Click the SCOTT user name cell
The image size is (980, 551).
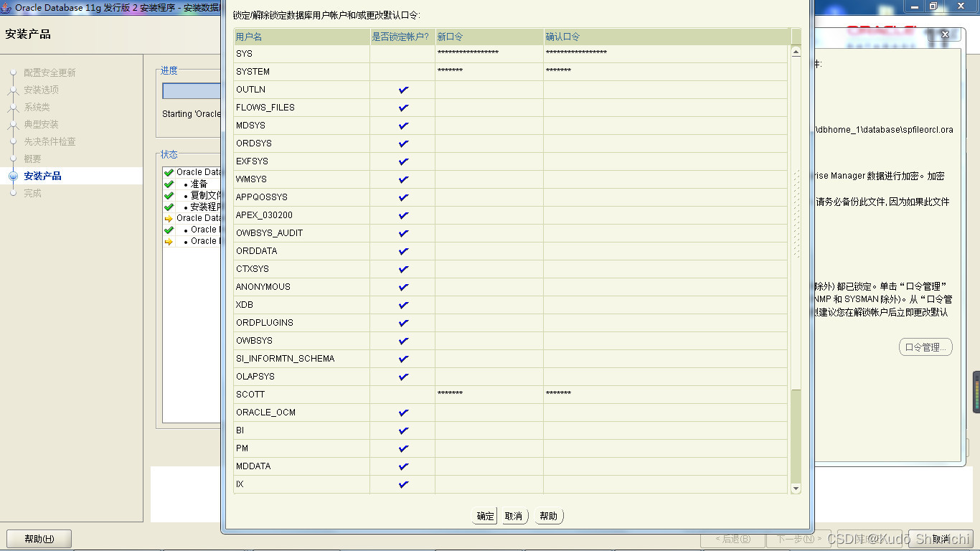pos(302,395)
